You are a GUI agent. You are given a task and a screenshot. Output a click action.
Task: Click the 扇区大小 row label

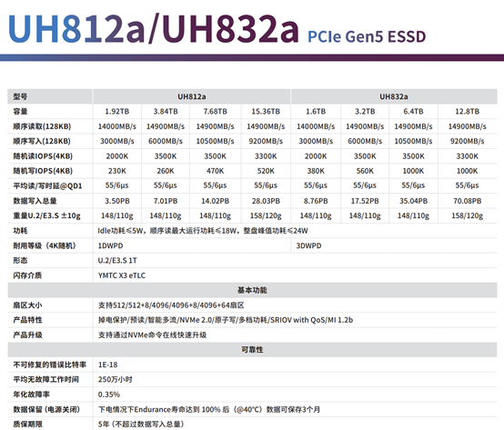tap(27, 305)
